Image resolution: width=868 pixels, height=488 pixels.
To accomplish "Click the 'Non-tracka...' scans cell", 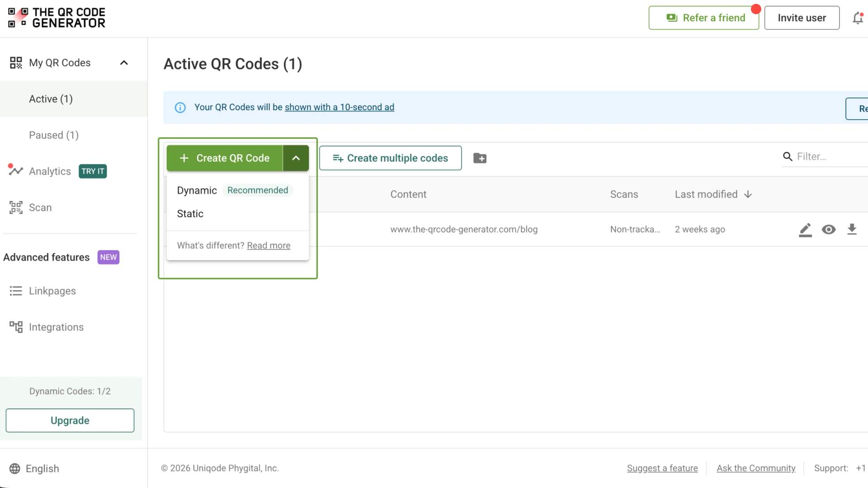I will tap(635, 229).
